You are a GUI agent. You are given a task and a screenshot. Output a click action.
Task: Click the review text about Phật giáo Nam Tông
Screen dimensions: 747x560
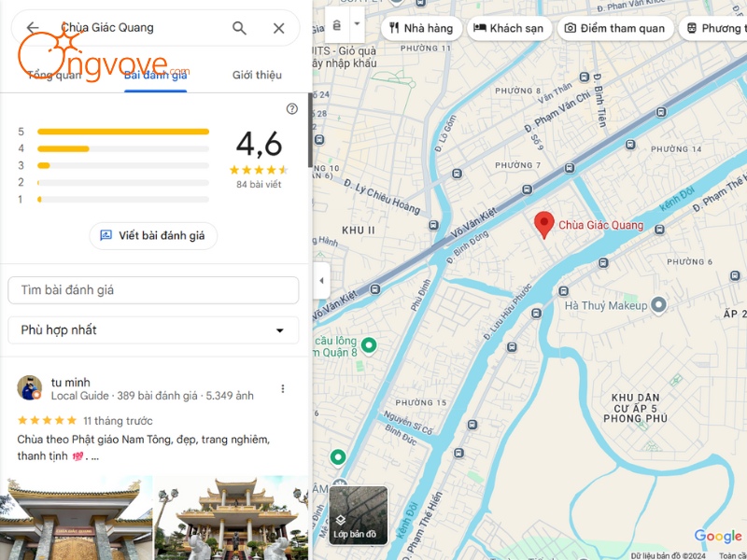click(144, 448)
